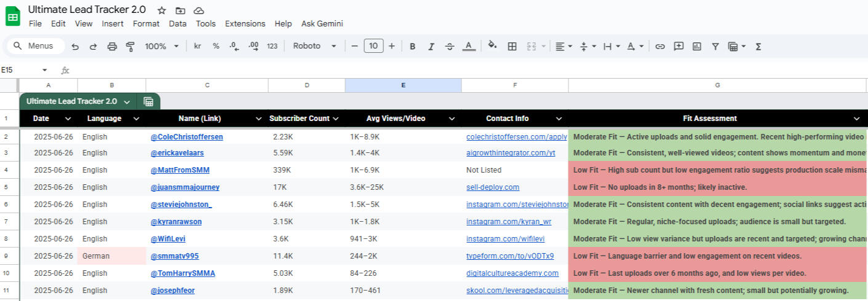
Task: Click the print icon in toolbar
Action: point(112,46)
